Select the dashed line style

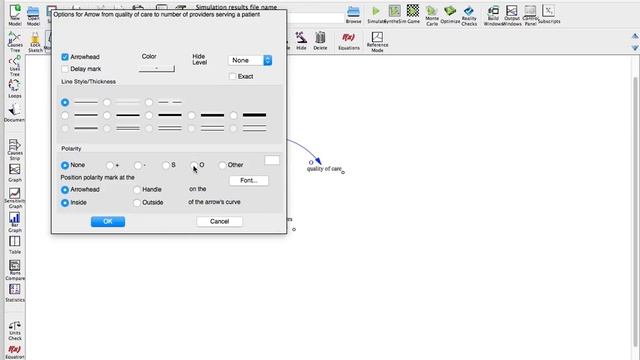tap(149, 102)
